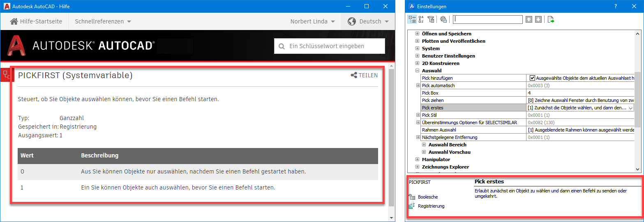
Task: Toggle the Pick hinzufügen checkbox
Action: coord(532,78)
